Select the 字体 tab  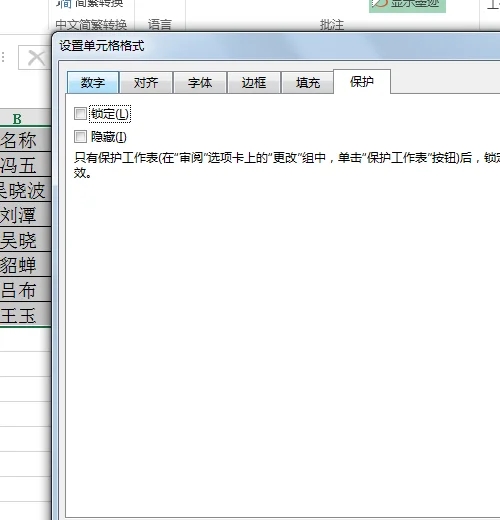click(200, 82)
